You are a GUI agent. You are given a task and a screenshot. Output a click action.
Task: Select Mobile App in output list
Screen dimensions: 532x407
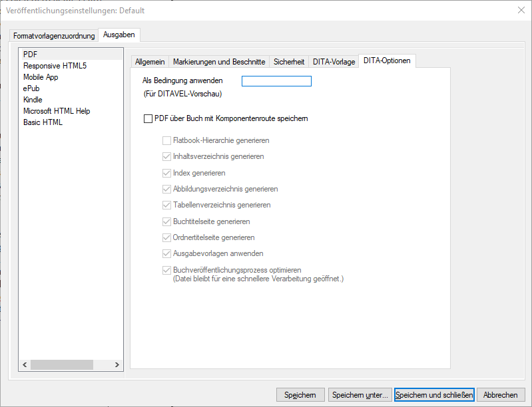(41, 77)
